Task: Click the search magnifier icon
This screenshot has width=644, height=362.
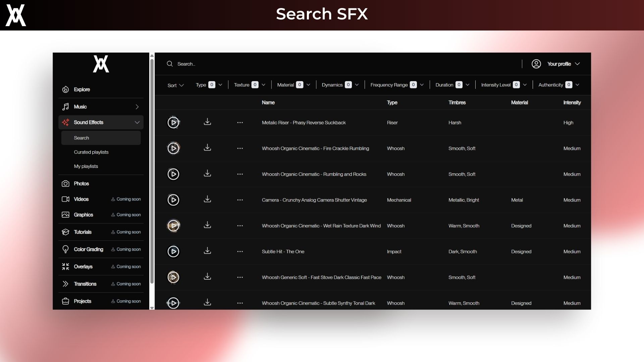Action: [x=170, y=64]
